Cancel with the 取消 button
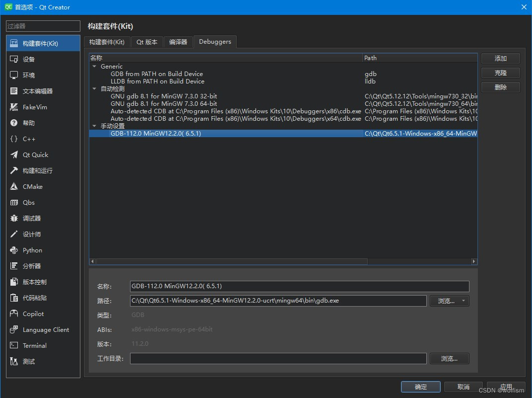 click(464, 387)
